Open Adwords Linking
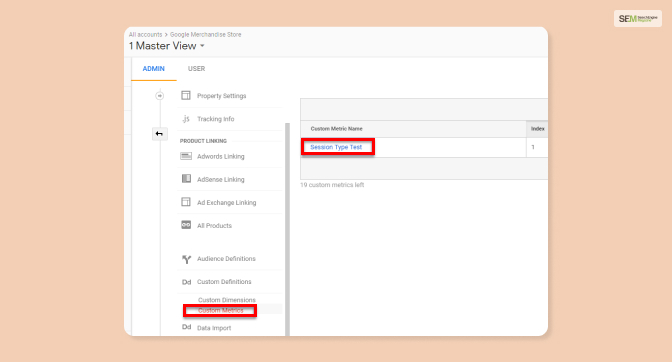 coord(221,156)
